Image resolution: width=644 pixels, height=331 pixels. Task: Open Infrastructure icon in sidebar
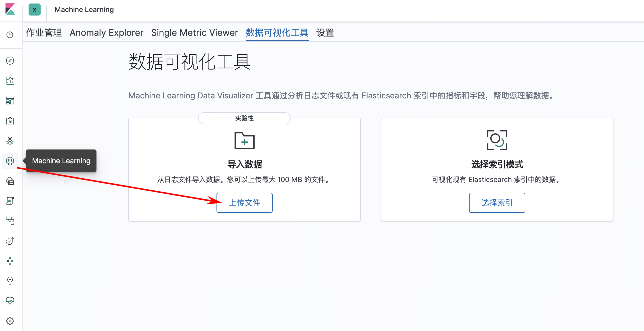[x=10, y=181]
